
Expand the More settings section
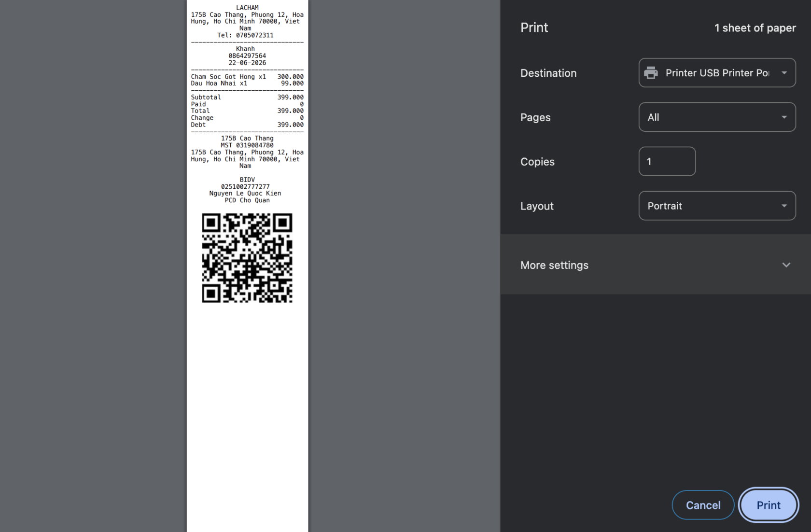656,265
